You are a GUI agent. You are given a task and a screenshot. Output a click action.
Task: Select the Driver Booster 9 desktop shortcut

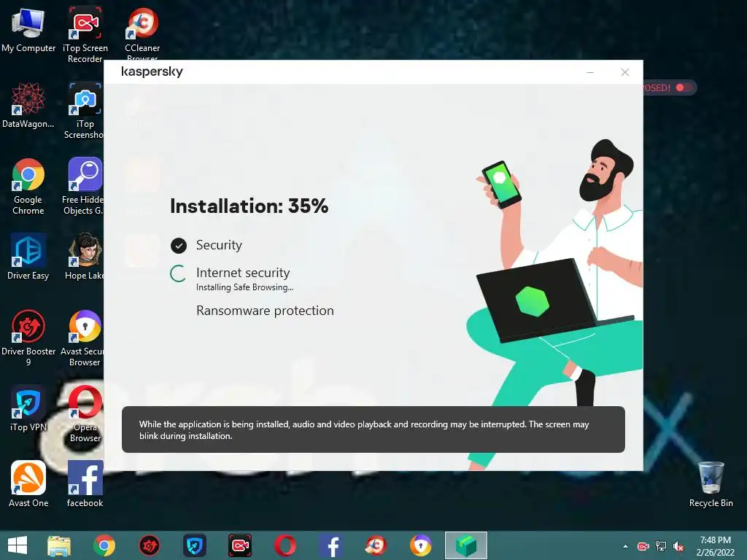coord(28,338)
